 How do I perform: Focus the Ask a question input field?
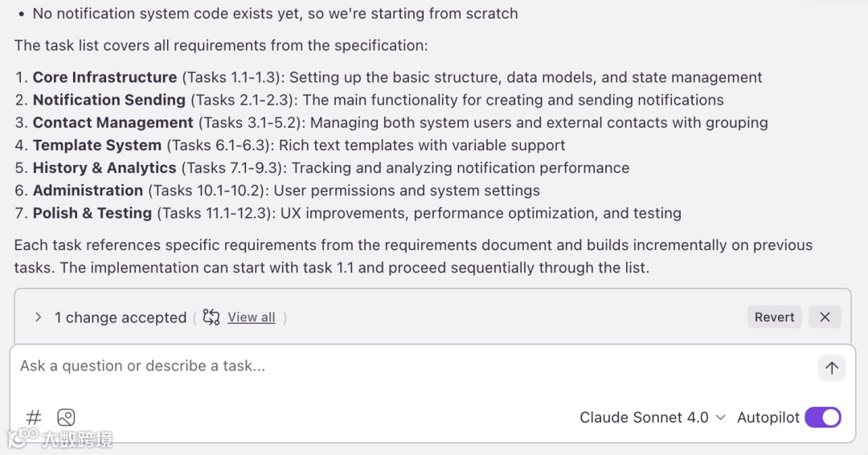click(x=402, y=366)
